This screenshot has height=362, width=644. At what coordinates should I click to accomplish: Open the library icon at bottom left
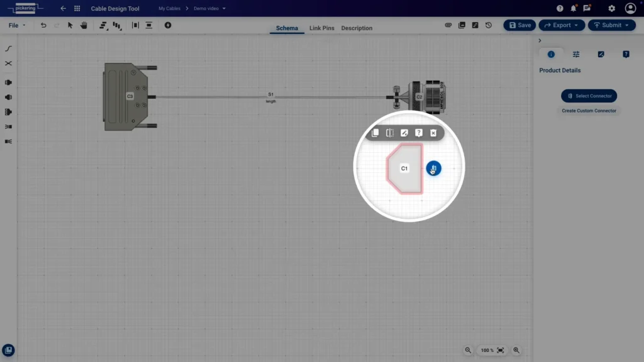(x=8, y=350)
